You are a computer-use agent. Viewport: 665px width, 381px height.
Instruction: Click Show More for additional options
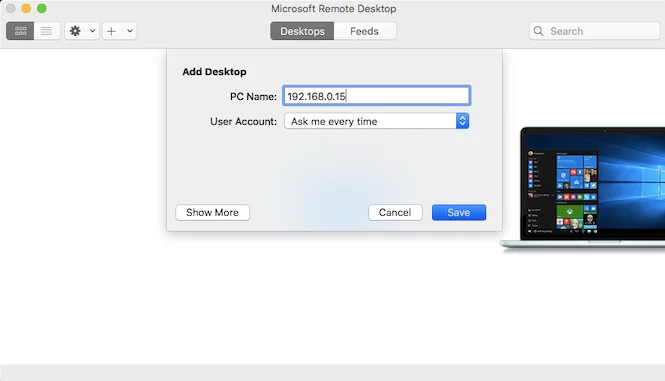212,213
